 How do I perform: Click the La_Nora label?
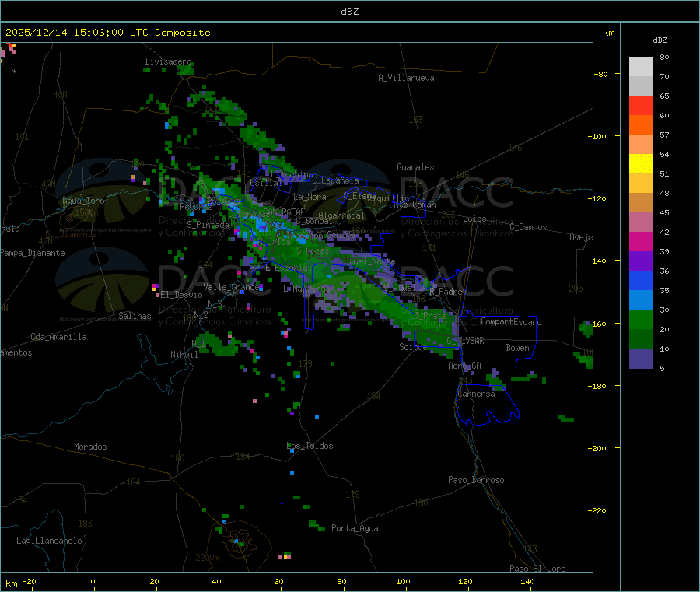point(310,197)
